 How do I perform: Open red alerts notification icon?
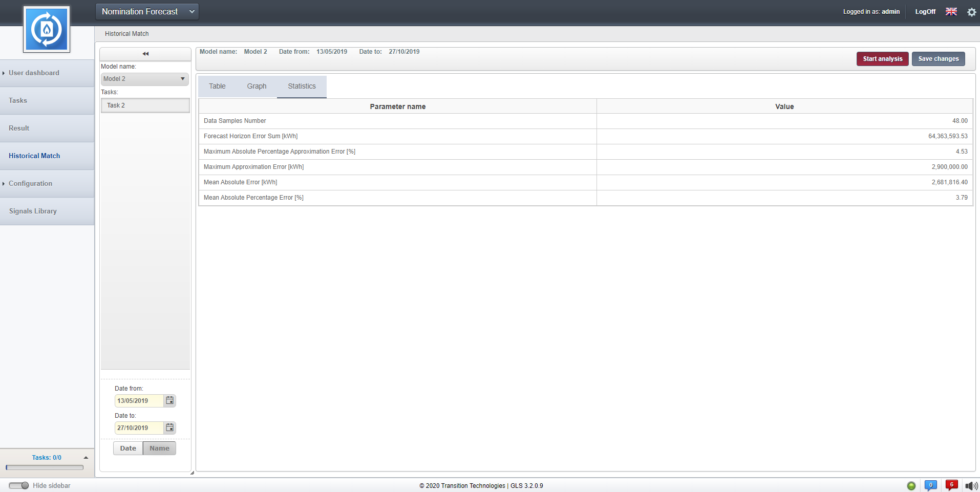coord(951,485)
